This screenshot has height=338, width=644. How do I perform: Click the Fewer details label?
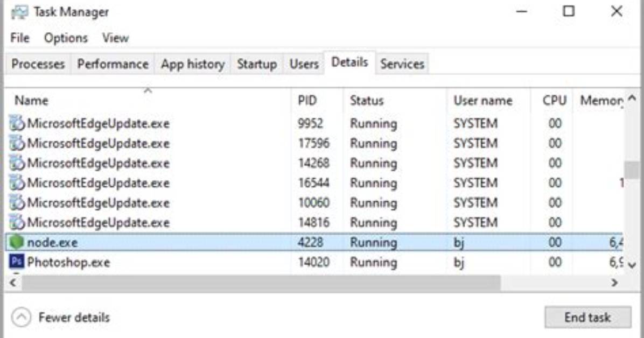[74, 318]
